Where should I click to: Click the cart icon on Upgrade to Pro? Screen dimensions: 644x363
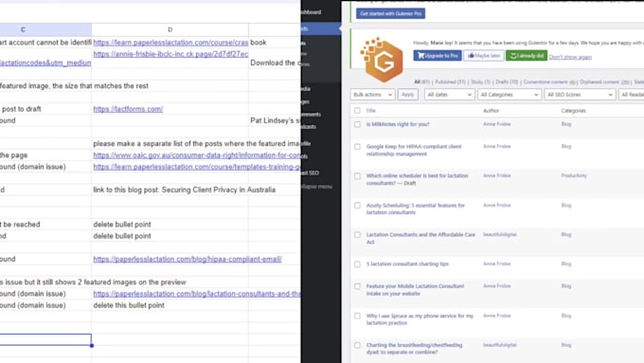[x=420, y=56]
